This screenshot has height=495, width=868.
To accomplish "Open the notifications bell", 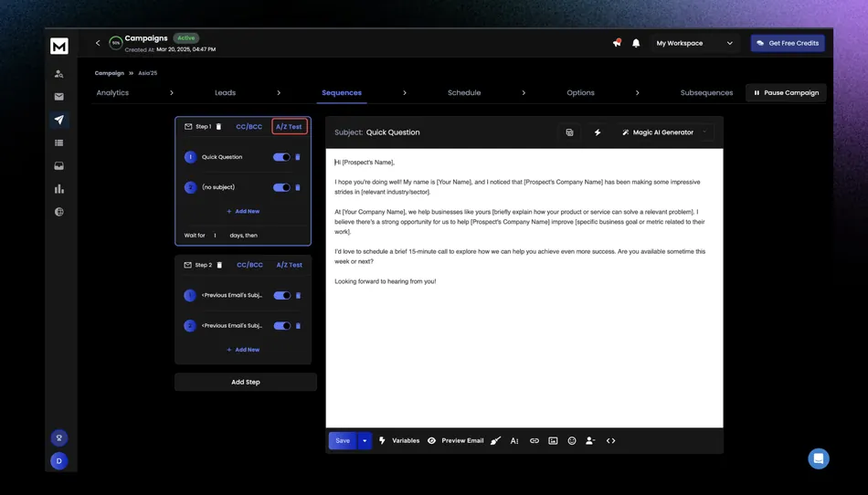I will (x=636, y=43).
